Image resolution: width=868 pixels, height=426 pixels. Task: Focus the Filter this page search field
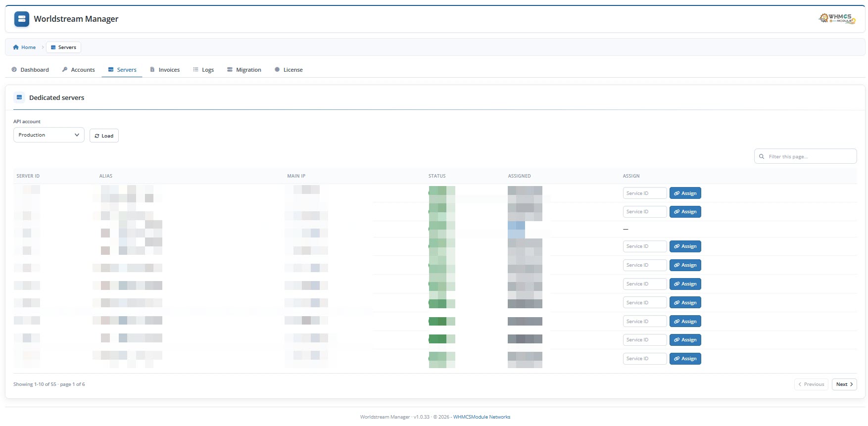tap(805, 156)
